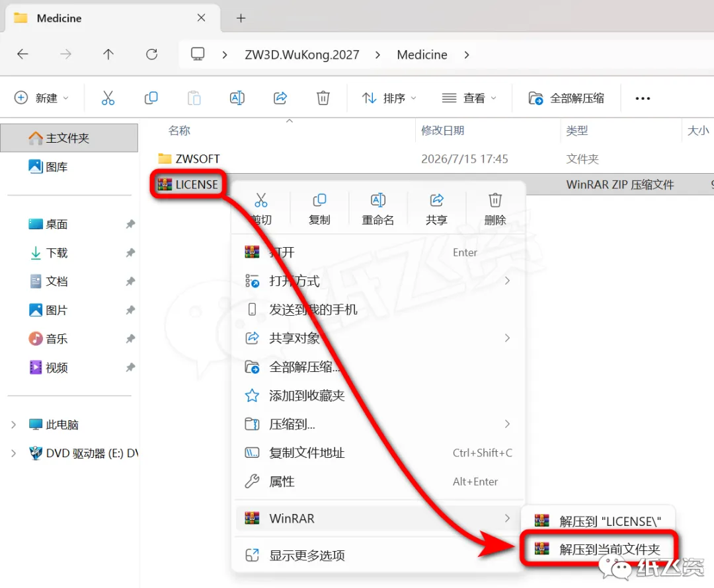Choose 解压到 "LICENSE\" option
The image size is (714, 588).
pos(598,521)
